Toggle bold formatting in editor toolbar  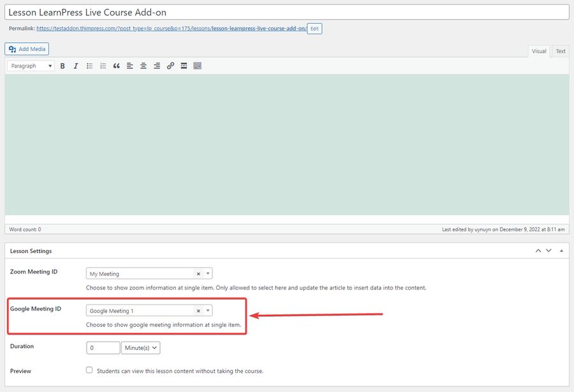63,66
